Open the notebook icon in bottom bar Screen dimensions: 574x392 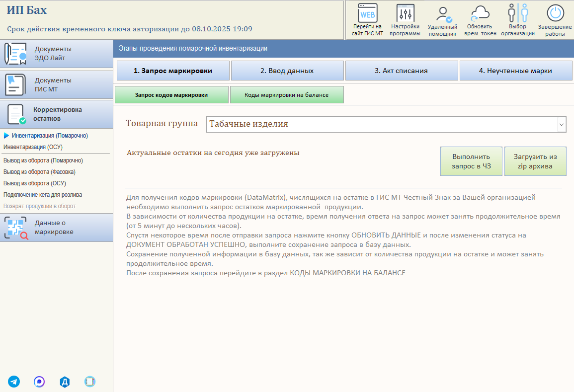89,382
